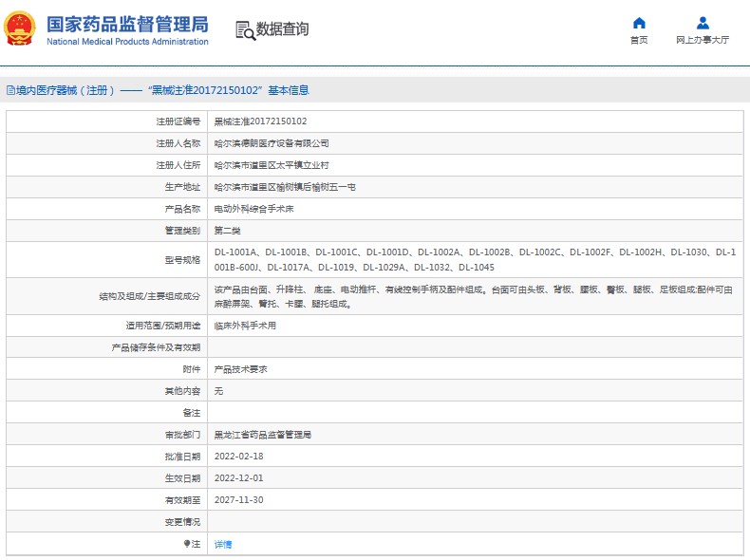Click the 附件 row label
Image resolution: width=750 pixels, height=560 pixels.
tap(192, 369)
